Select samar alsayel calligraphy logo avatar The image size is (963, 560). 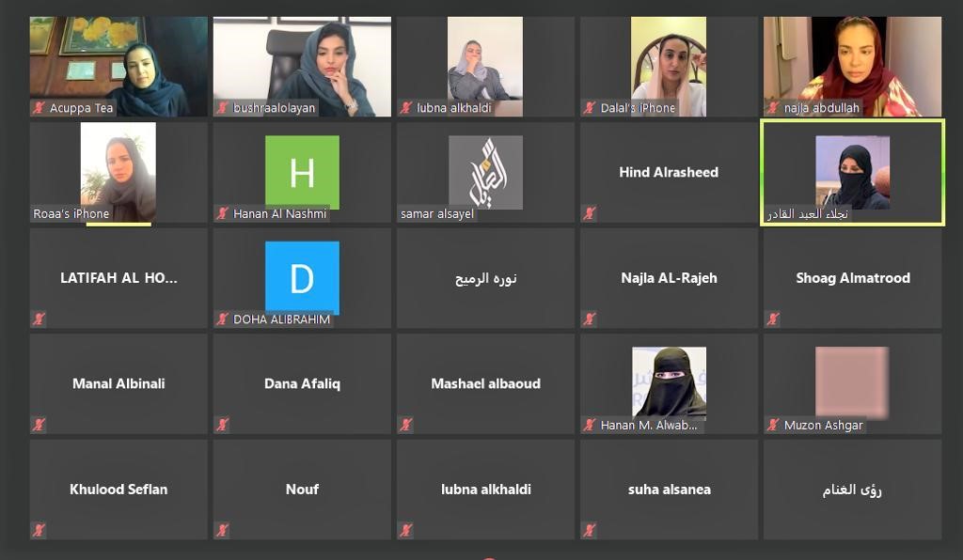tap(486, 172)
